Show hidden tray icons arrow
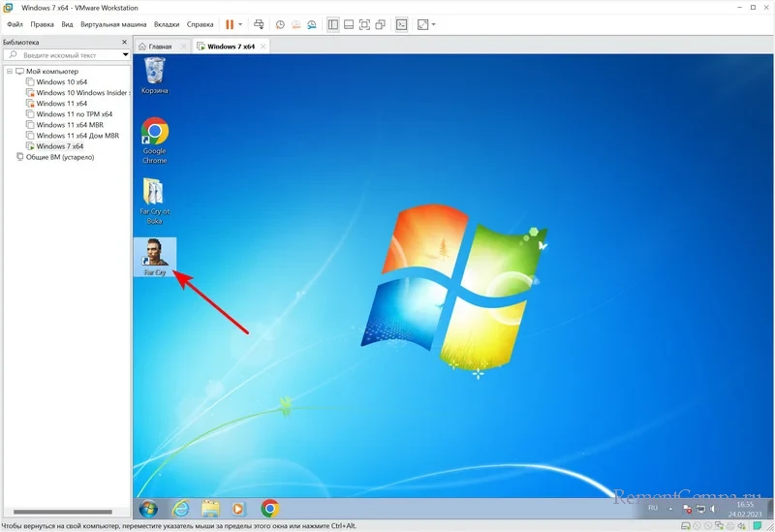Image resolution: width=775 pixels, height=532 pixels. click(670, 509)
